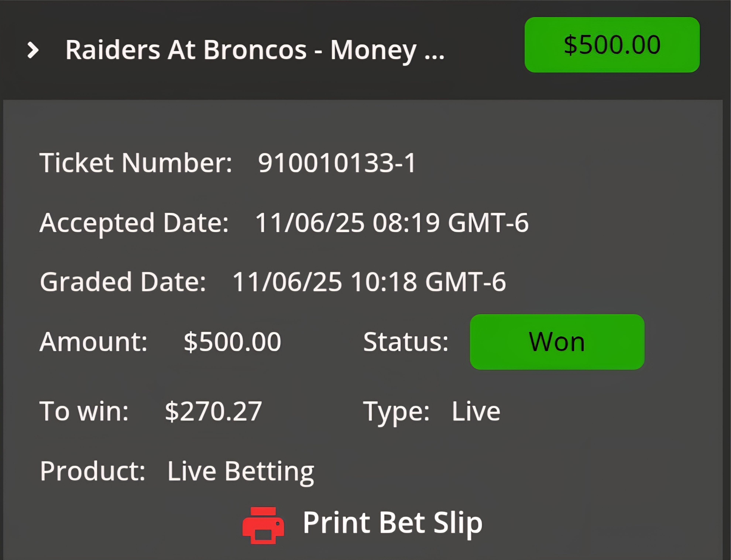
Task: Click the Graded Date label
Action: (x=123, y=282)
